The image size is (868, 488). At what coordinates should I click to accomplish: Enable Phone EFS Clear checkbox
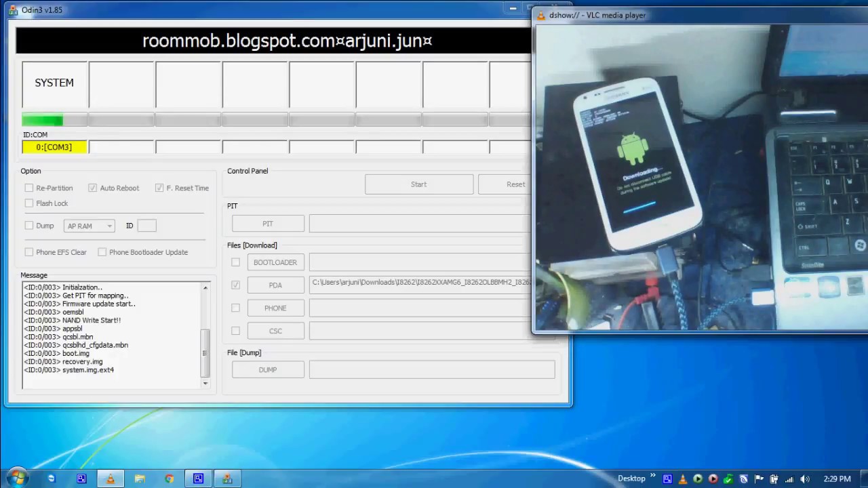point(29,252)
